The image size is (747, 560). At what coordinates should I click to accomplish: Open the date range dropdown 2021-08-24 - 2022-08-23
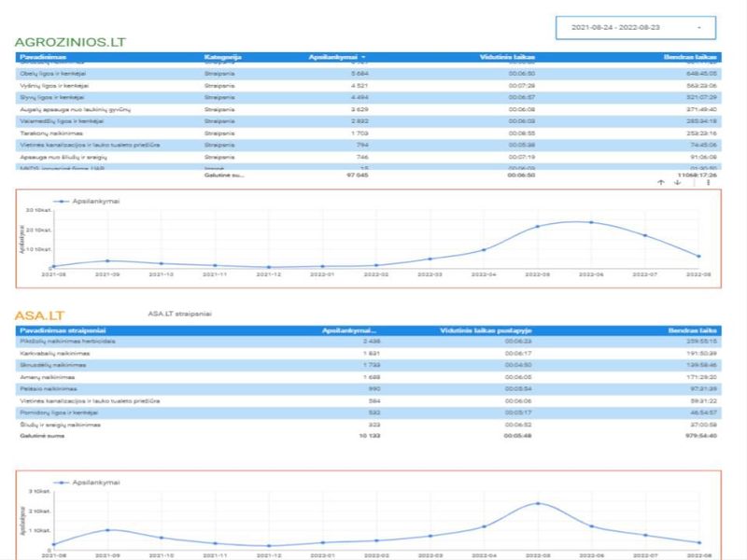(x=636, y=28)
